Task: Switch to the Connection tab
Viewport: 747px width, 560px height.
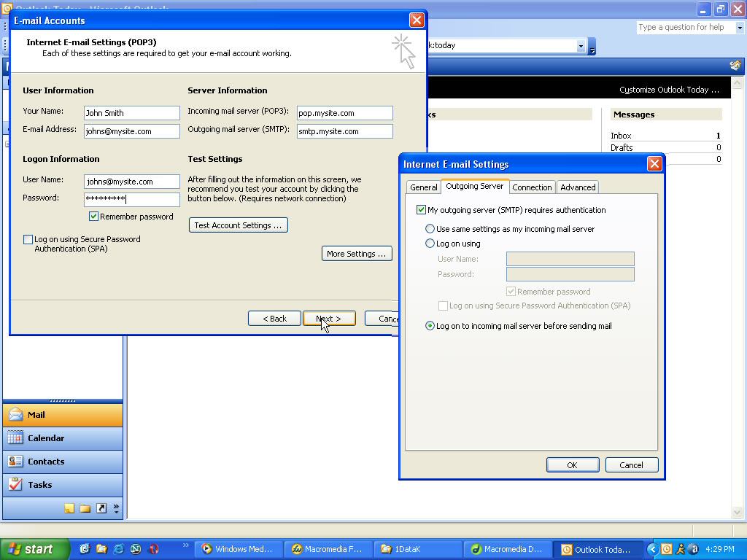Action: pos(532,187)
